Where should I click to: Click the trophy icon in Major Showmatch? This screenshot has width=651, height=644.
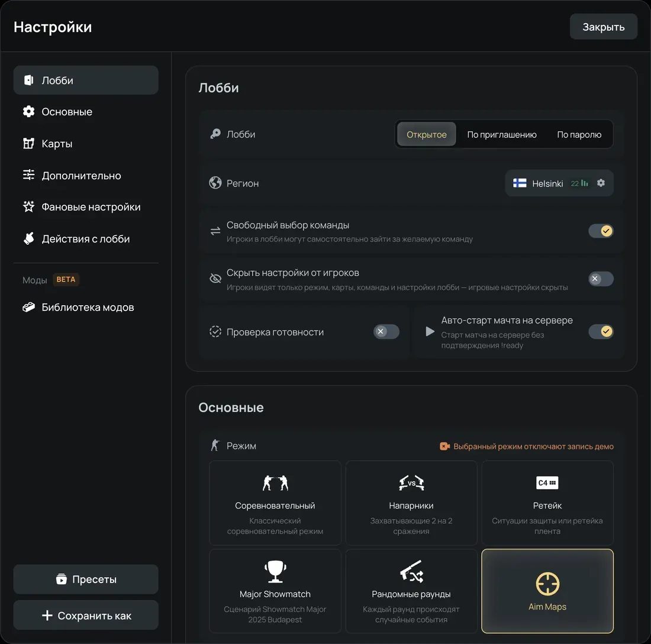(x=275, y=571)
